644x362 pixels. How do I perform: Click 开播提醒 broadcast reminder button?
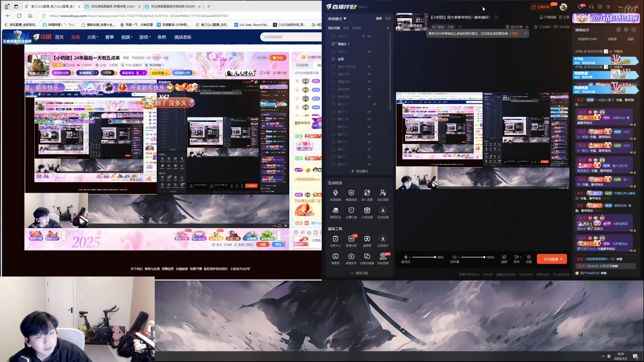[548, 17]
